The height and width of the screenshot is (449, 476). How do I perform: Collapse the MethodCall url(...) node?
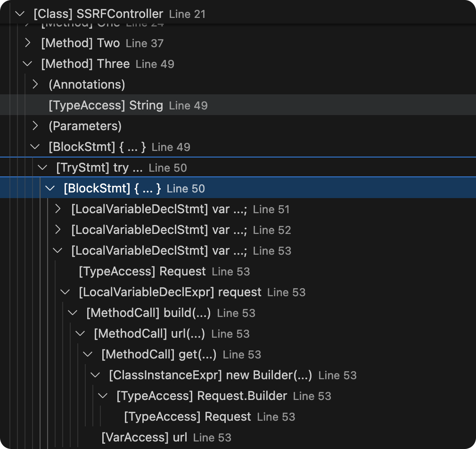click(x=80, y=333)
